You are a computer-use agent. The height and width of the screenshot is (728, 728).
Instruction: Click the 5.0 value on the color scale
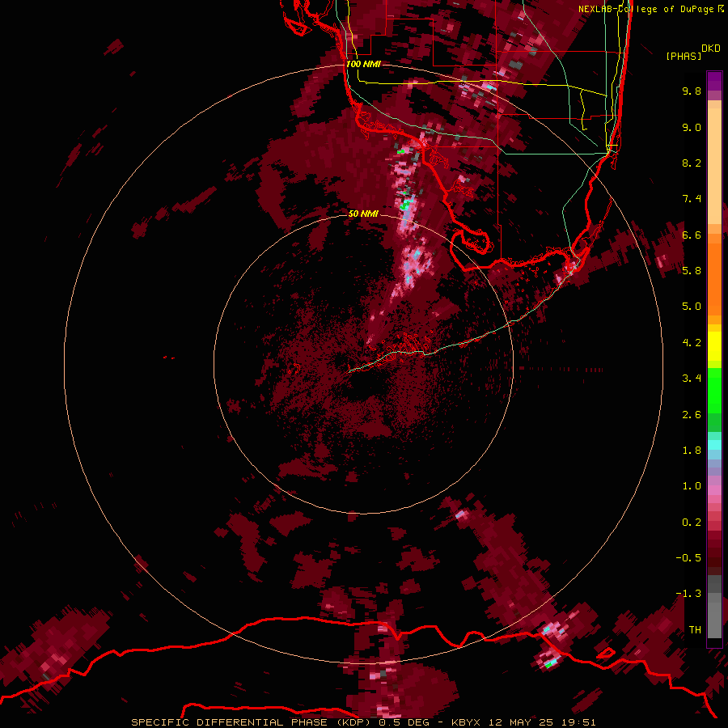click(x=692, y=307)
